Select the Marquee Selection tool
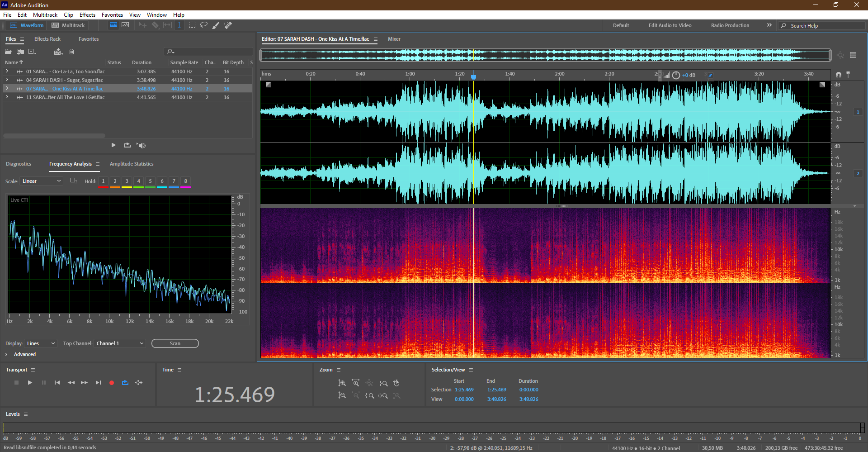Viewport: 868px width, 452px height. [192, 25]
